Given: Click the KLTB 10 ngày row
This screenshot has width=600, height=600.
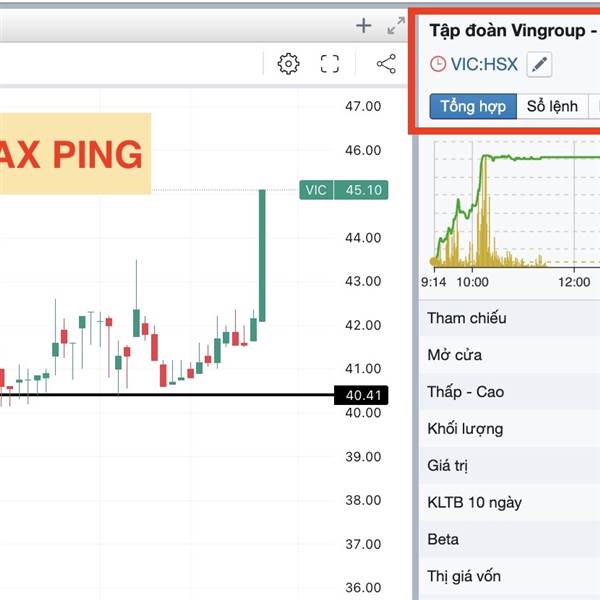Looking at the screenshot, I should pyautogui.click(x=510, y=502).
